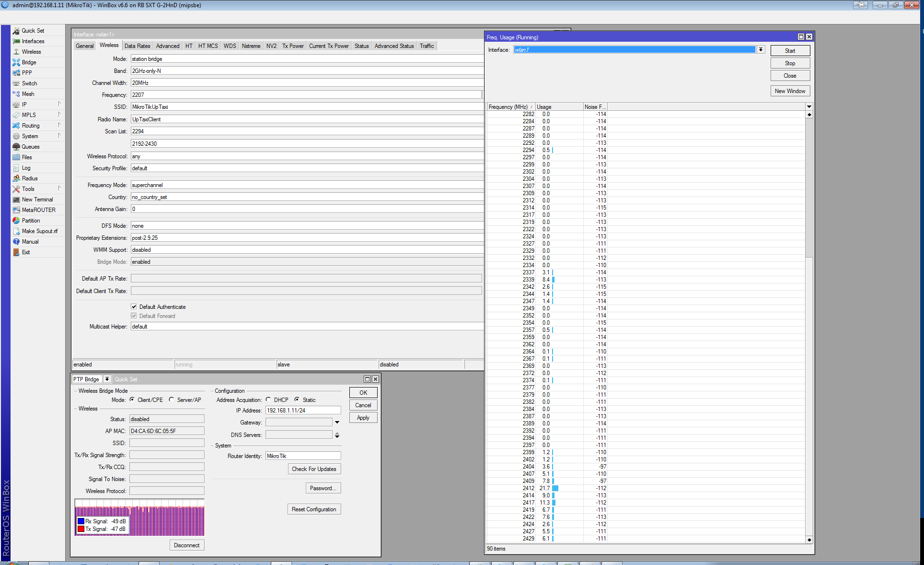Click the Make Supout.rif icon

(16, 231)
